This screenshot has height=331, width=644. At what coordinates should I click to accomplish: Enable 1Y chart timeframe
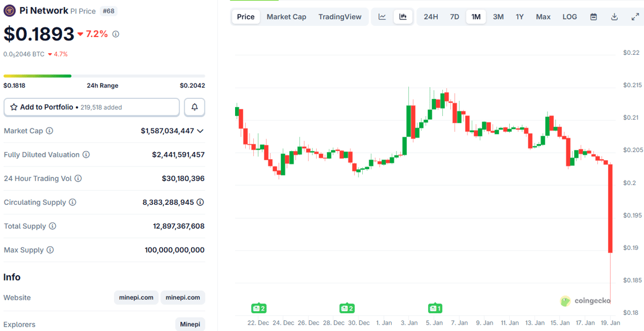pyautogui.click(x=519, y=17)
